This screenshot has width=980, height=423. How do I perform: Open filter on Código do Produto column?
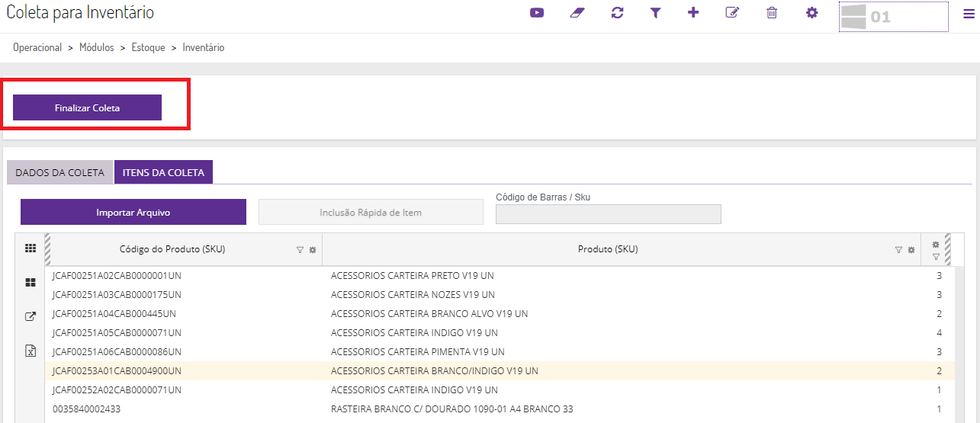click(300, 250)
